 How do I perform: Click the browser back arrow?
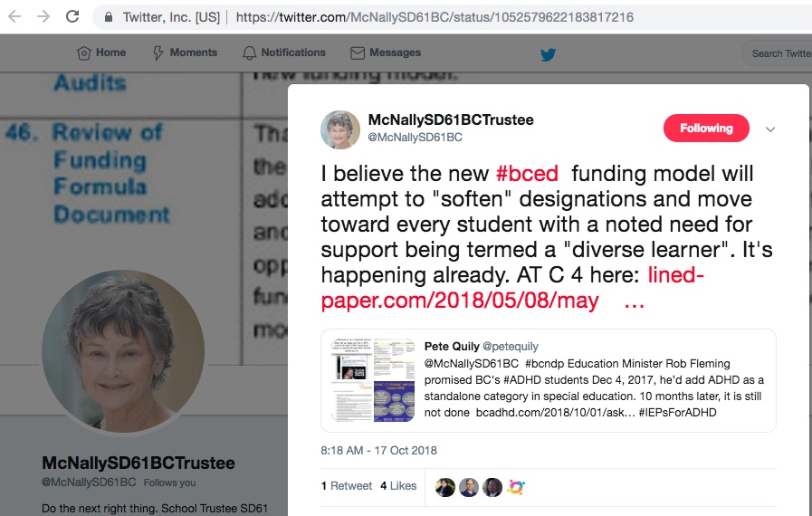14,16
